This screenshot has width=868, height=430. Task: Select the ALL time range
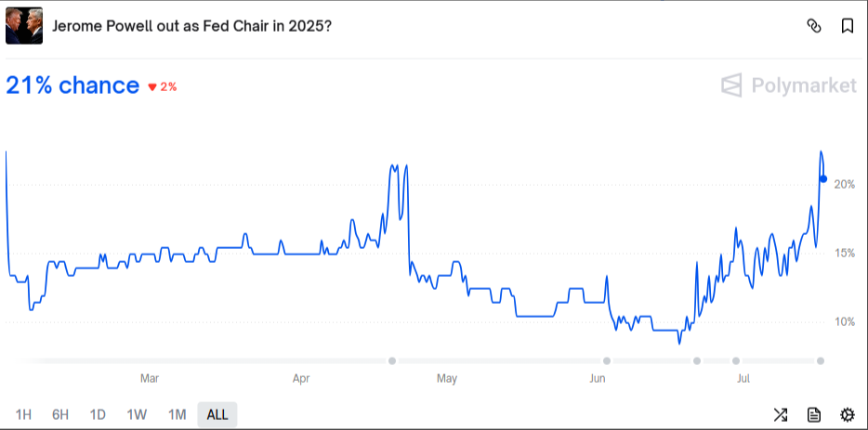pyautogui.click(x=217, y=414)
